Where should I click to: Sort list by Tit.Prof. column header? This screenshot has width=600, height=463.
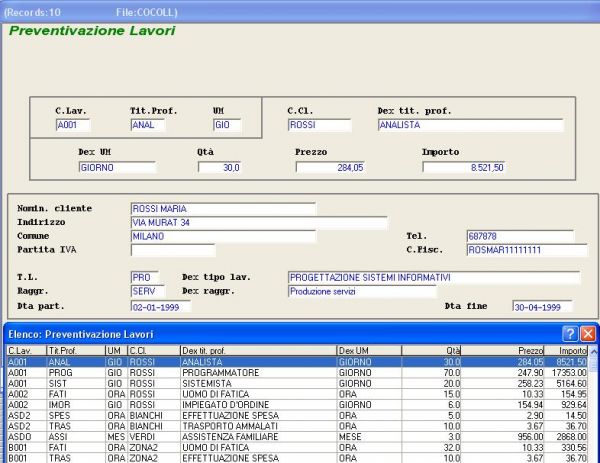[76, 351]
